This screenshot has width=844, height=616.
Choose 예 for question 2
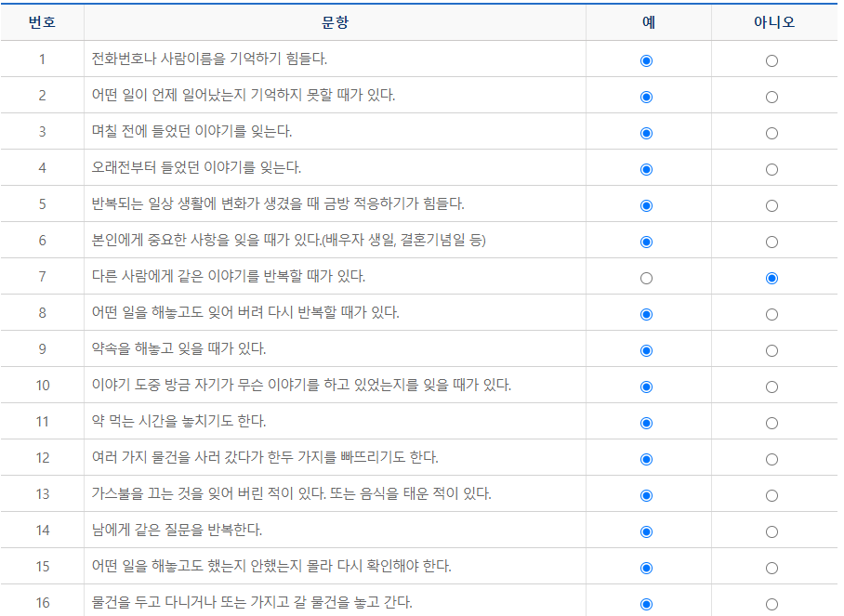pyautogui.click(x=646, y=97)
